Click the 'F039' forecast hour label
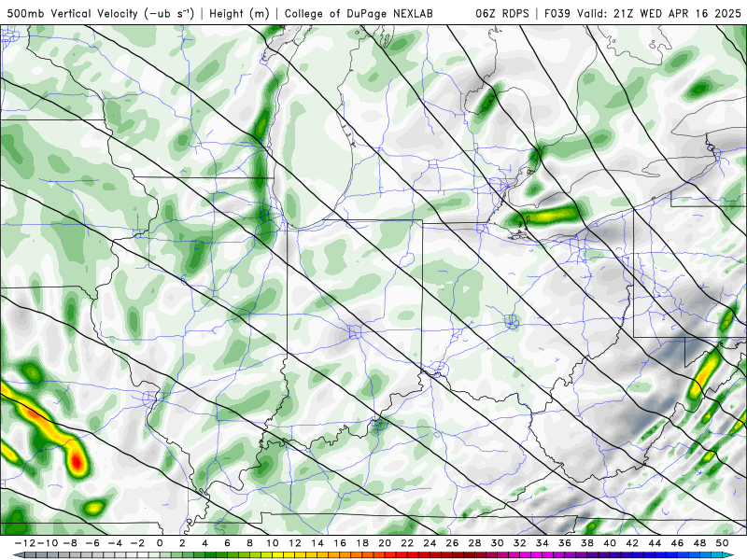The image size is (747, 560). (x=557, y=13)
